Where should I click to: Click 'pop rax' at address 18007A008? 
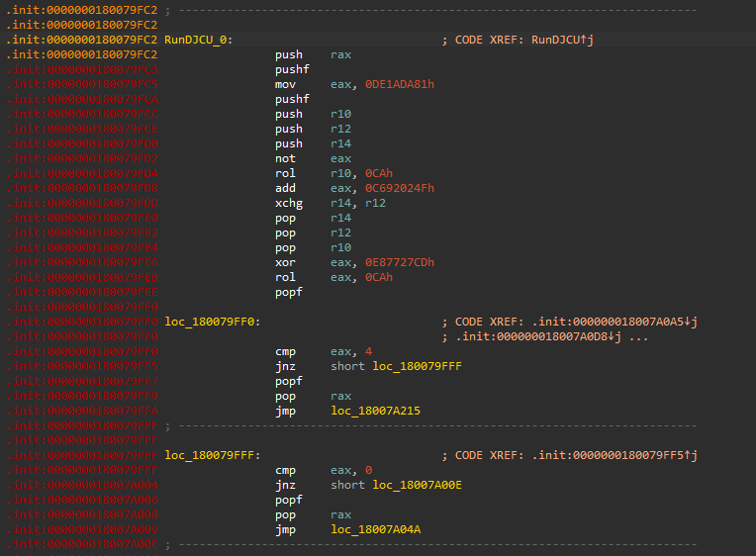point(313,514)
